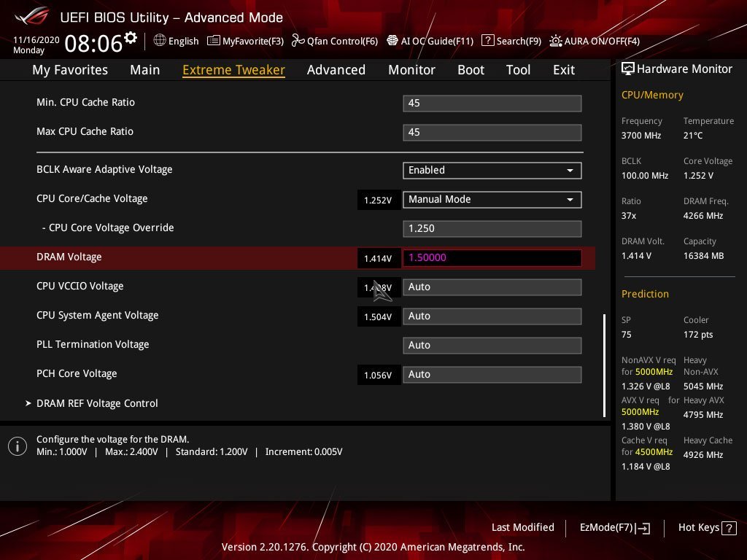Open the Tool tab
747x560 pixels.
[519, 69]
